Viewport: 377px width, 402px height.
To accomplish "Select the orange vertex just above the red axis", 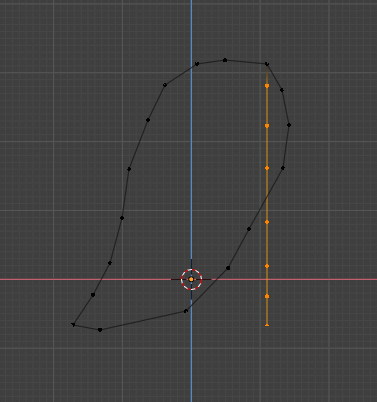I will (x=267, y=266).
